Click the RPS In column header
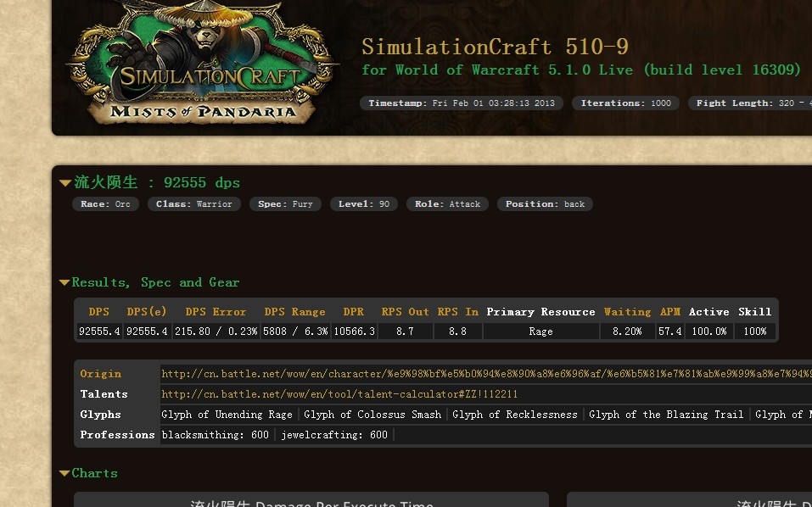This screenshot has width=812, height=507. 458,312
